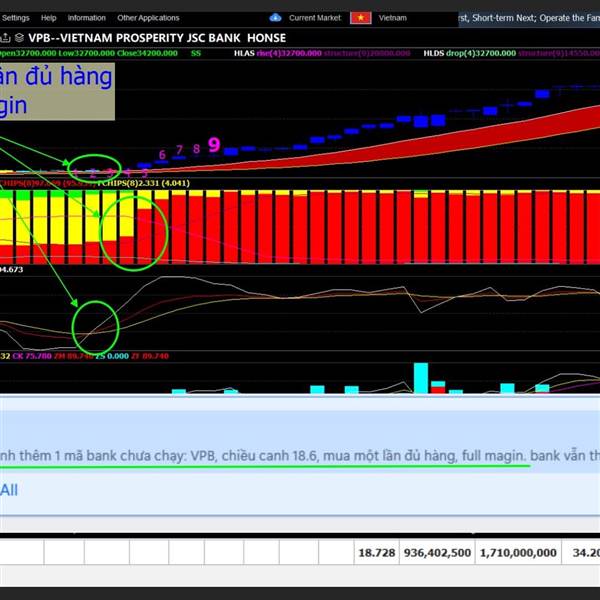
Task: Click the VPB--VIETNAM PROSPERITY JSC BANK title
Action: [x=157, y=38]
